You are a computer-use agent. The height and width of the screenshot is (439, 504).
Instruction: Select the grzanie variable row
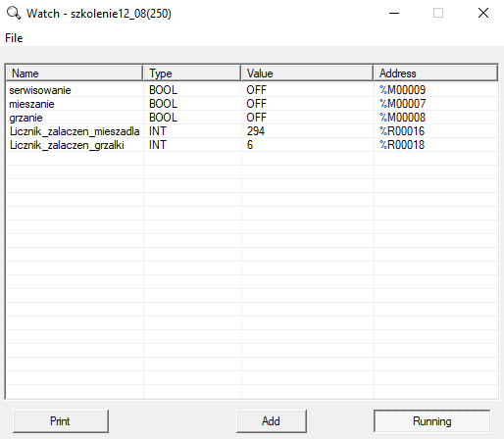point(252,118)
